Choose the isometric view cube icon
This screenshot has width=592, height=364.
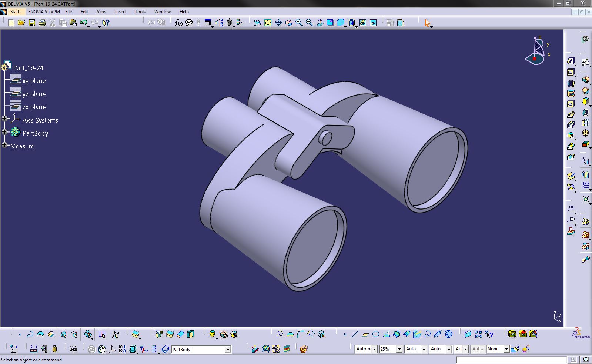pyautogui.click(x=341, y=23)
